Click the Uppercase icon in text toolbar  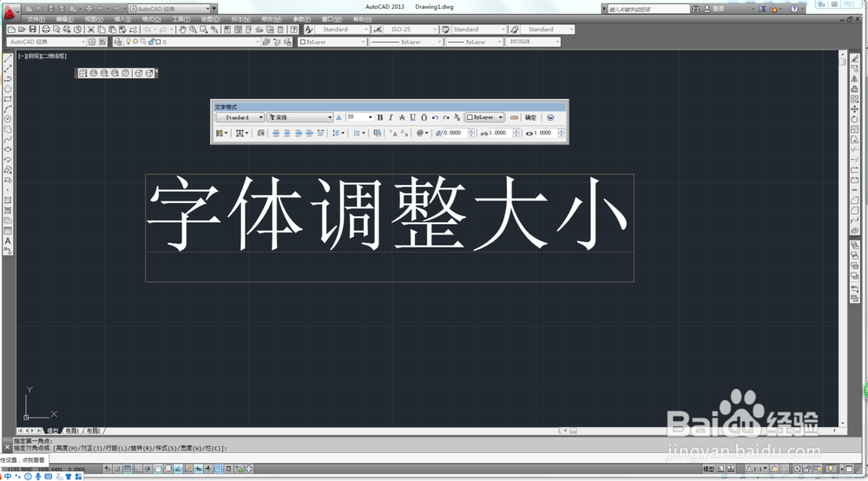click(x=393, y=133)
